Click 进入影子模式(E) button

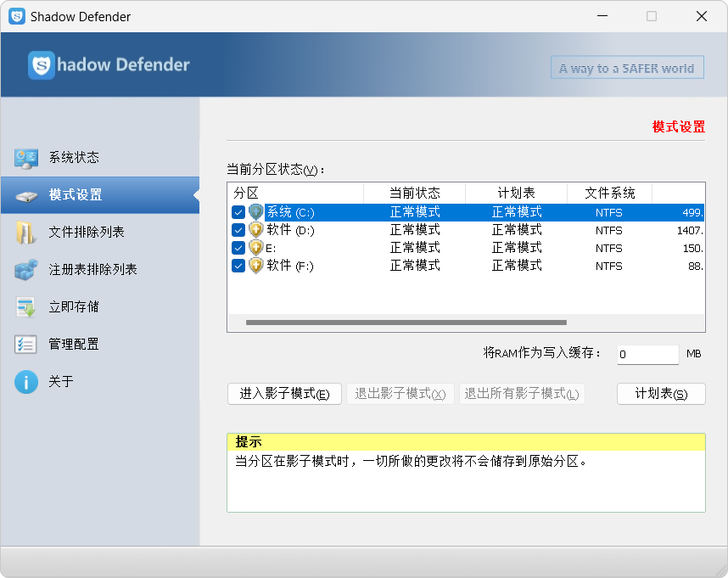tap(284, 394)
